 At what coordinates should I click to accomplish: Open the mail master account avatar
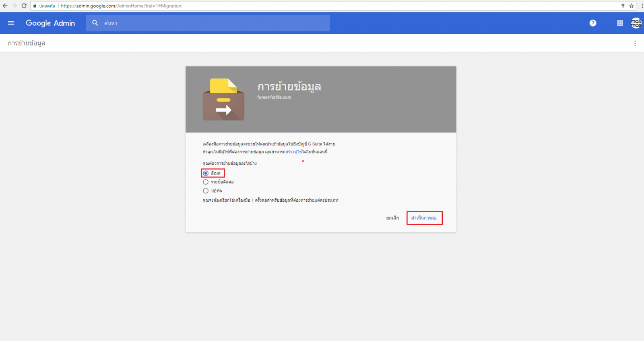[x=636, y=23]
